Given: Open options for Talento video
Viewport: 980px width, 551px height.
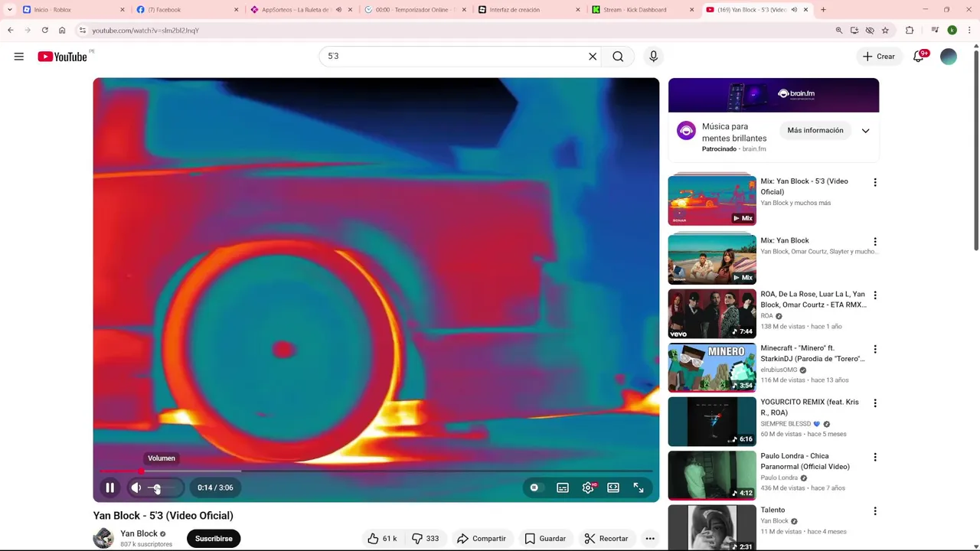Looking at the screenshot, I should tap(875, 510).
